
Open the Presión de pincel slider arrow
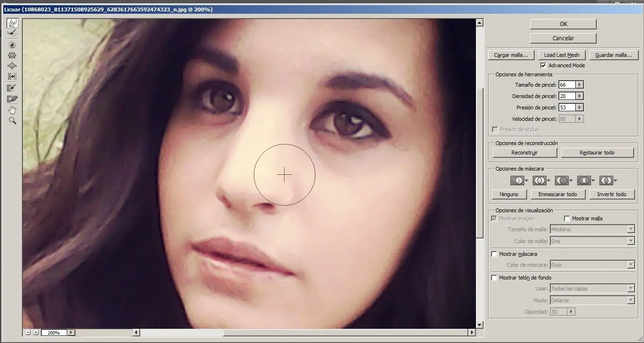pyautogui.click(x=580, y=108)
